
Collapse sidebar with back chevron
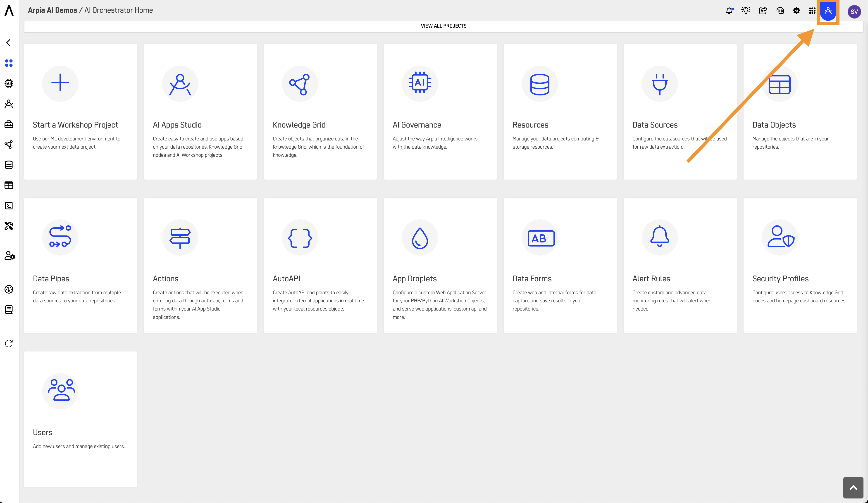pyautogui.click(x=9, y=43)
